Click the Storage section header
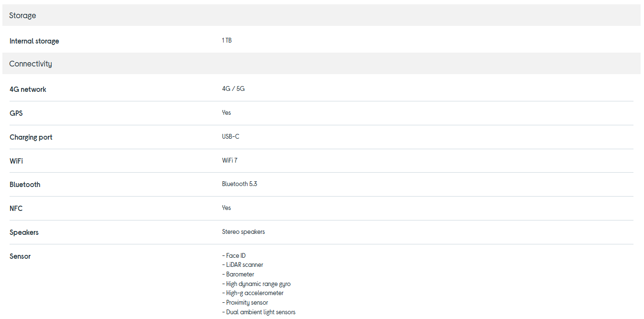This screenshot has width=644, height=319. [x=23, y=16]
